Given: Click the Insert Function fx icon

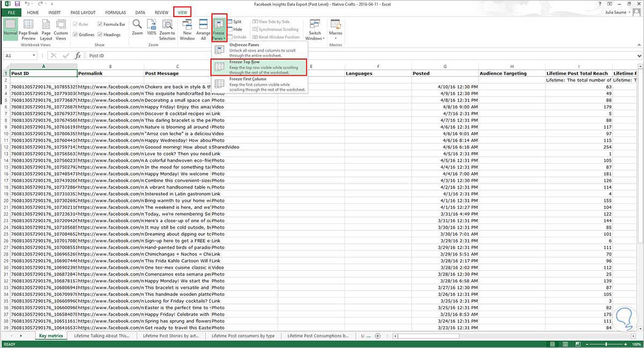Looking at the screenshot, I should [x=78, y=55].
